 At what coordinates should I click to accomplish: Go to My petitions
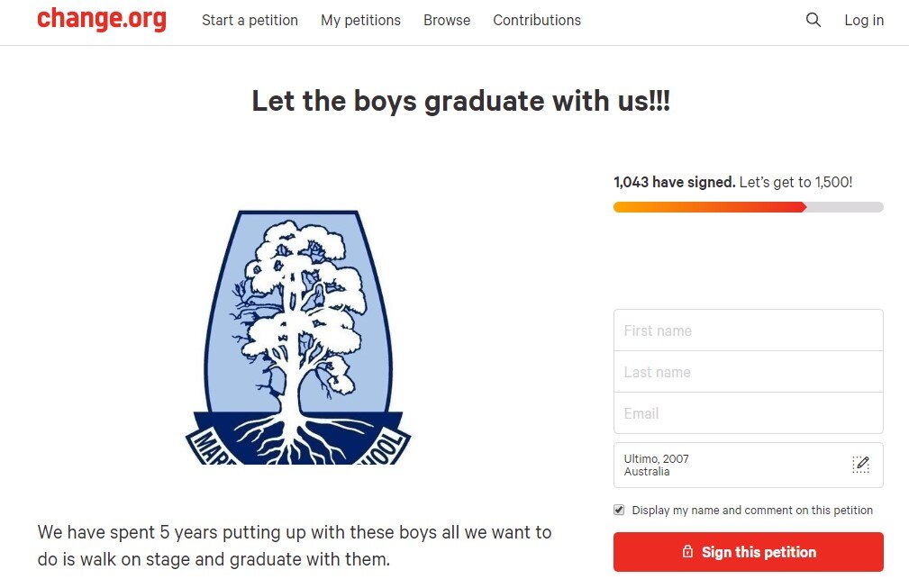[x=360, y=20]
